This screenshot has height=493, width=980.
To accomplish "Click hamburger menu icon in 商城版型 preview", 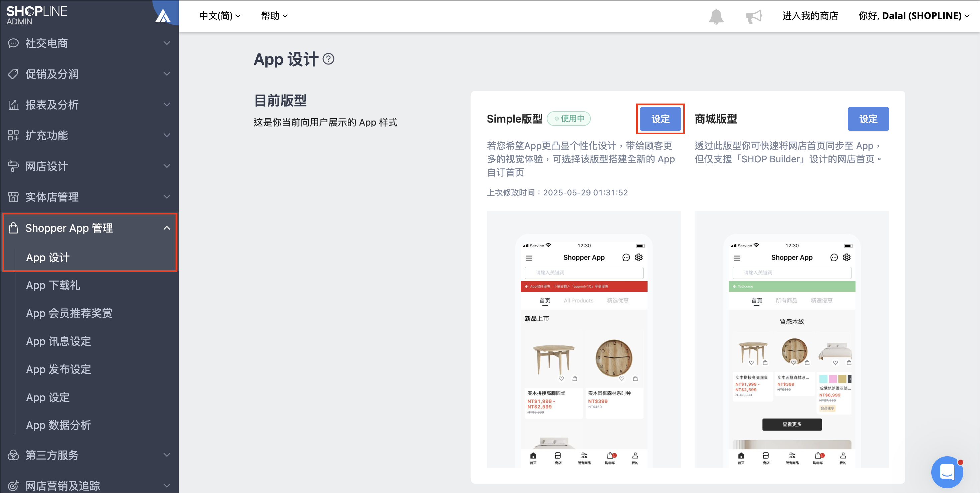I will point(737,258).
